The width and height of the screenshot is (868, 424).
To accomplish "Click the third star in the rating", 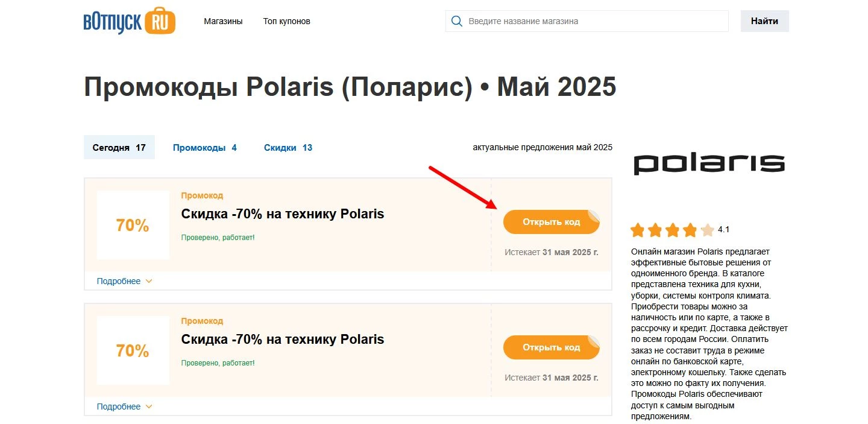I will [x=673, y=230].
